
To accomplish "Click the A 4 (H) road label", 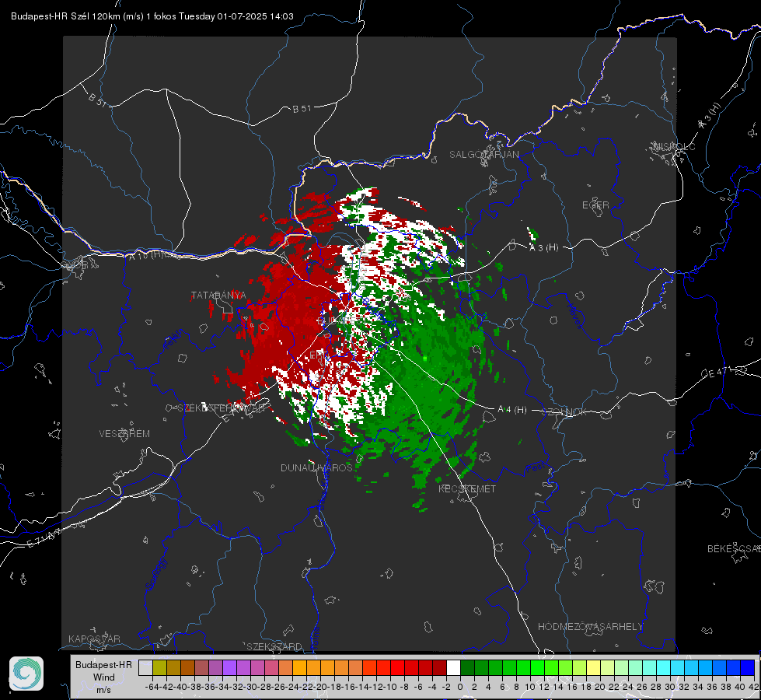I will [512, 410].
